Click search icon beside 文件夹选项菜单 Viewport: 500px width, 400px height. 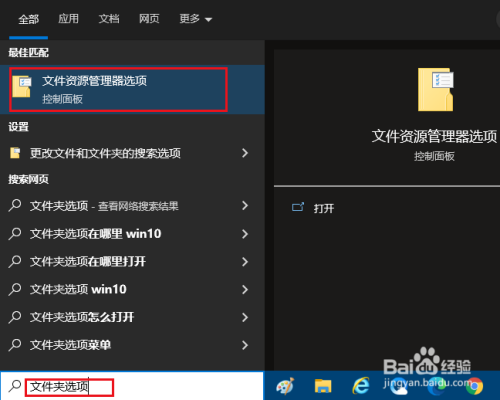pyautogui.click(x=15, y=345)
